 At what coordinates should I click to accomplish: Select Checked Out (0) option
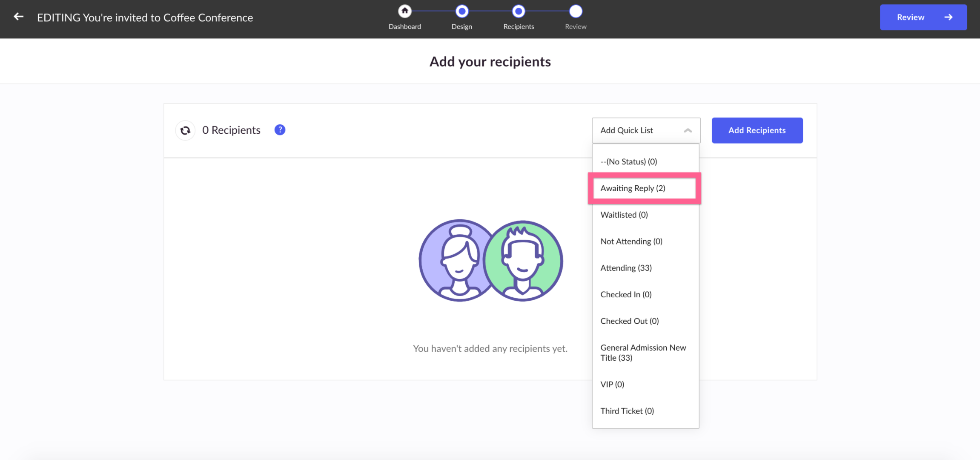coord(645,321)
